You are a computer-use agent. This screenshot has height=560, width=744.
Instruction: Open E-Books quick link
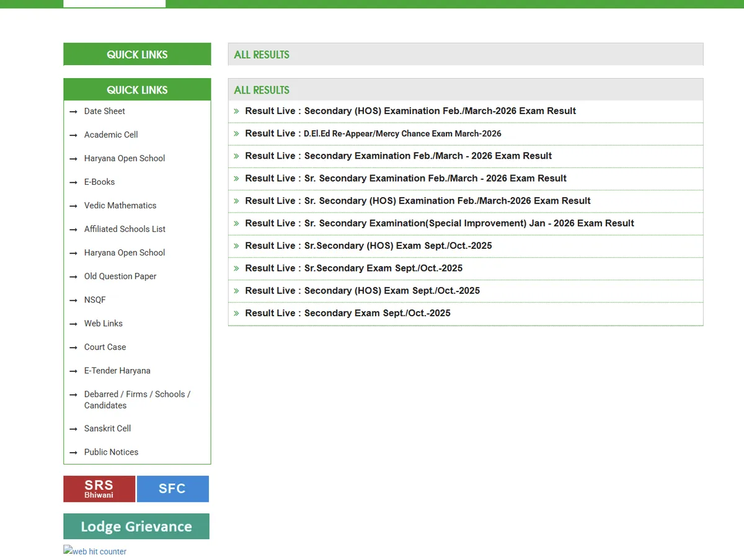pyautogui.click(x=99, y=182)
